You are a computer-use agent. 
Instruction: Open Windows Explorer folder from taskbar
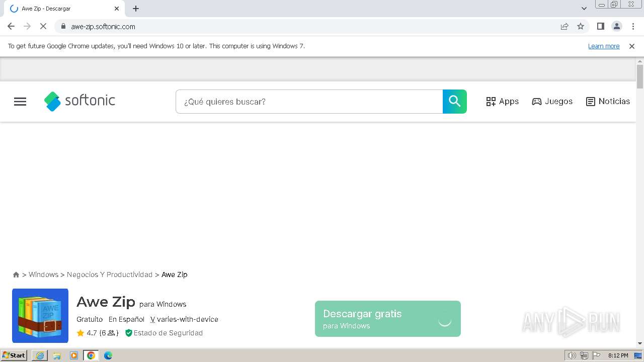tap(57, 355)
